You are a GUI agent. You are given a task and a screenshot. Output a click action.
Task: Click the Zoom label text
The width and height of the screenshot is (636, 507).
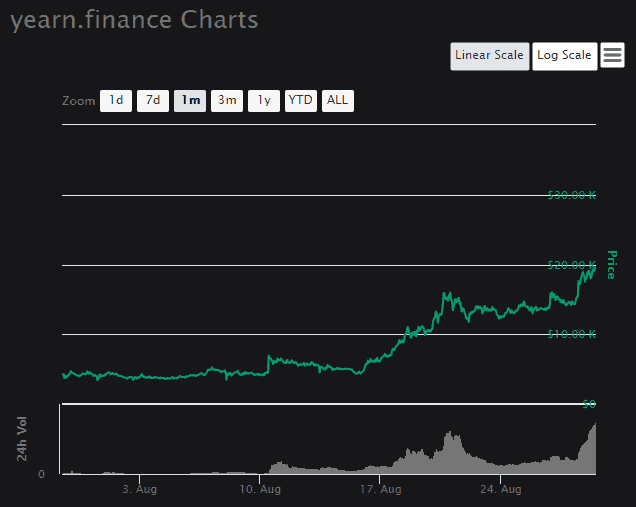click(78, 101)
